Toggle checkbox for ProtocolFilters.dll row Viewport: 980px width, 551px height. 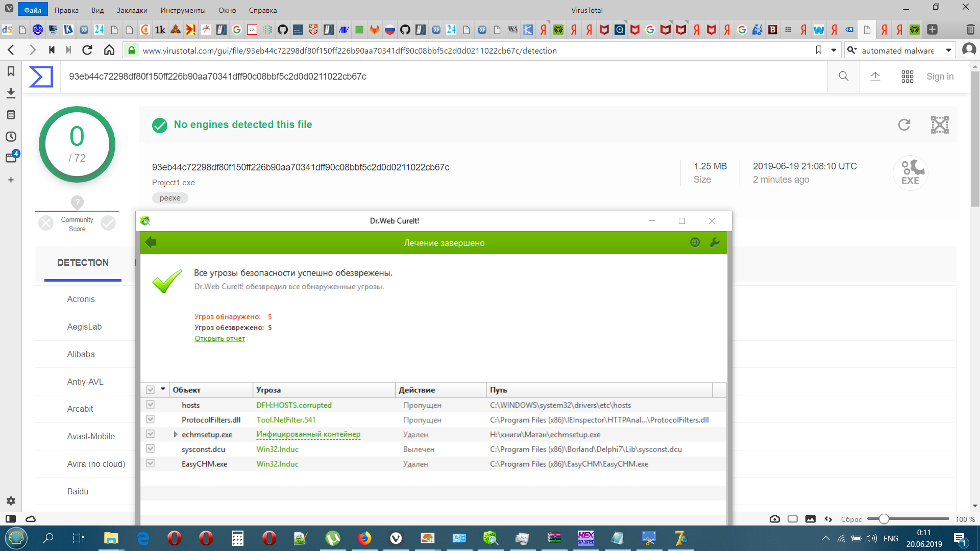pyautogui.click(x=150, y=419)
